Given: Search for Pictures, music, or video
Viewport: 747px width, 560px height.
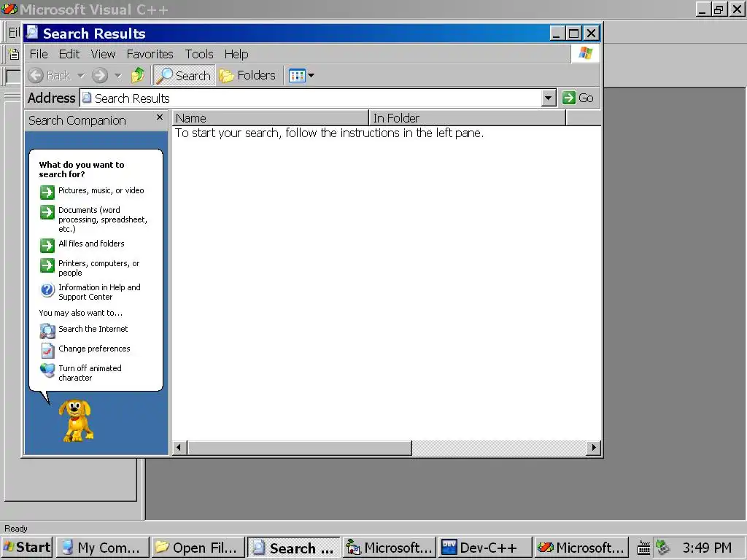Looking at the screenshot, I should coord(93,191).
